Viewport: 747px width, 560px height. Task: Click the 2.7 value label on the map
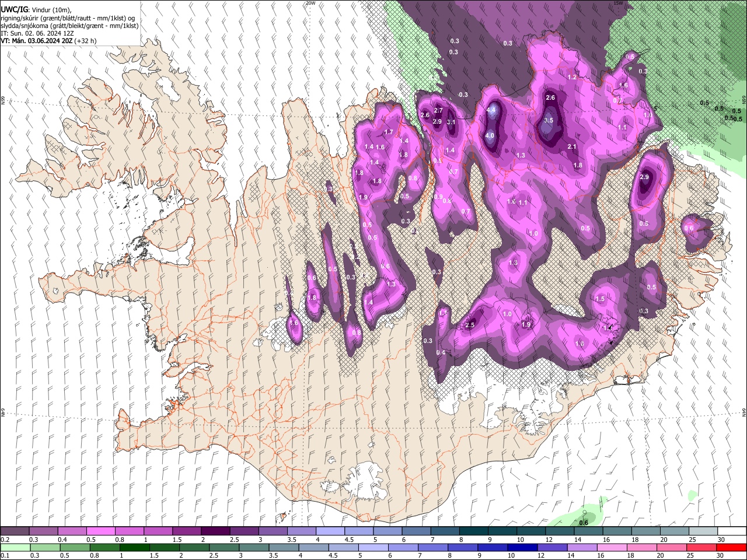click(x=438, y=110)
